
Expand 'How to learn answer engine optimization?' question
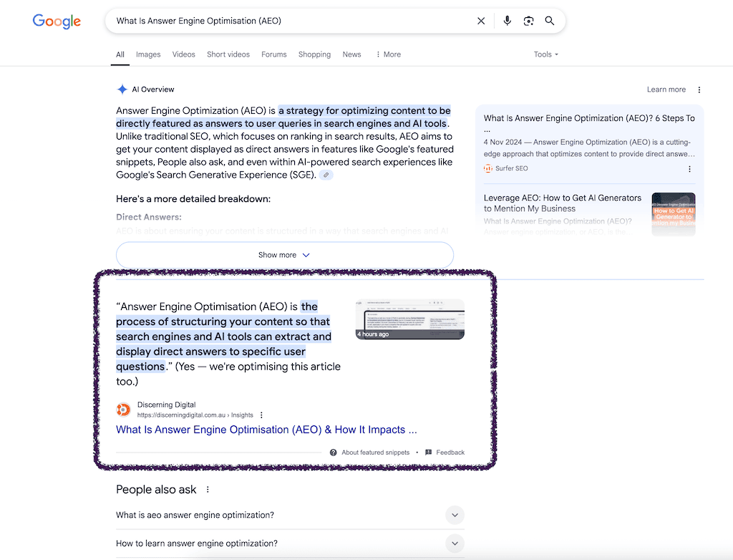coord(290,544)
